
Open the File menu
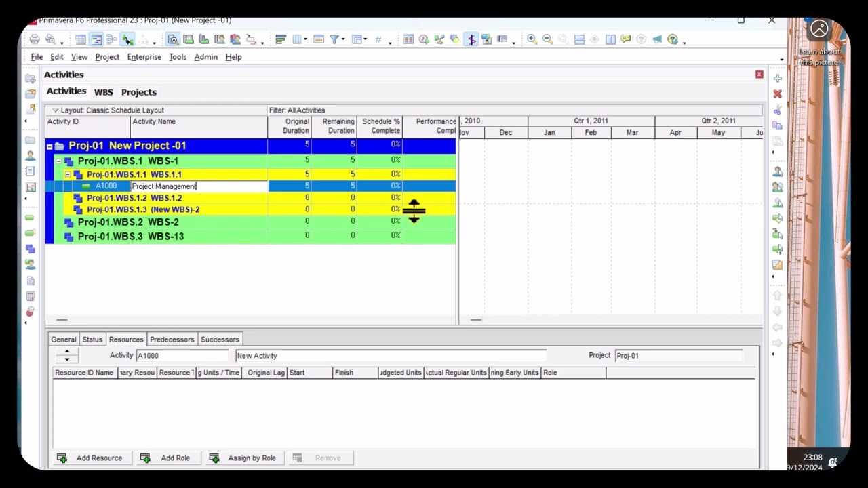tap(37, 57)
